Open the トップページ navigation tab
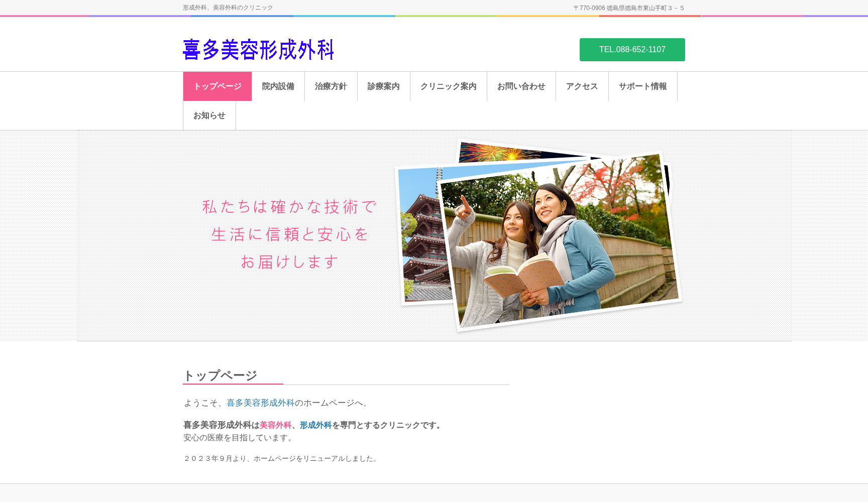Screen dimensions: 868x502 [x=217, y=86]
